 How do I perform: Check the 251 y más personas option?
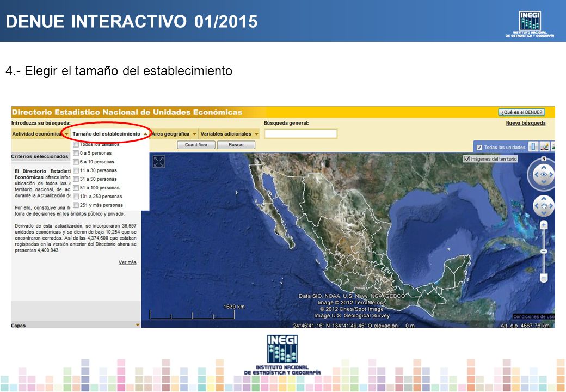[76, 205]
